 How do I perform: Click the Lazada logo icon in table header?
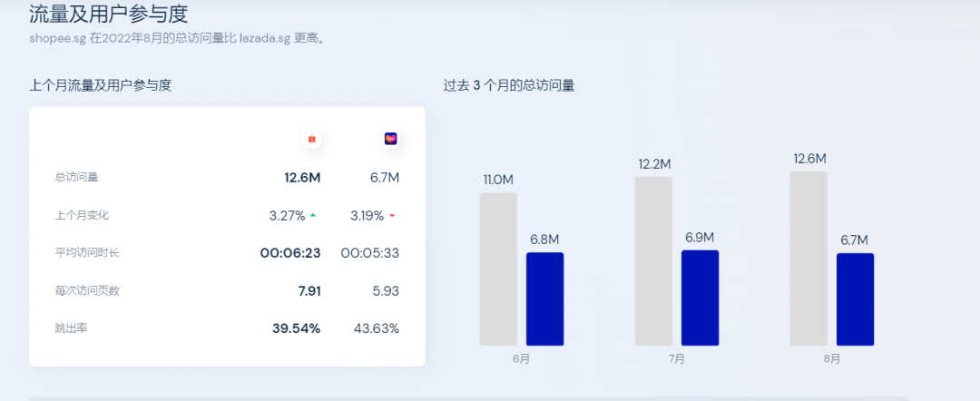coord(390,139)
